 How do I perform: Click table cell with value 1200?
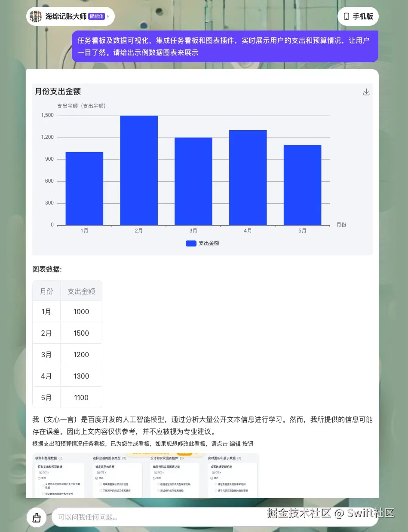pyautogui.click(x=81, y=355)
